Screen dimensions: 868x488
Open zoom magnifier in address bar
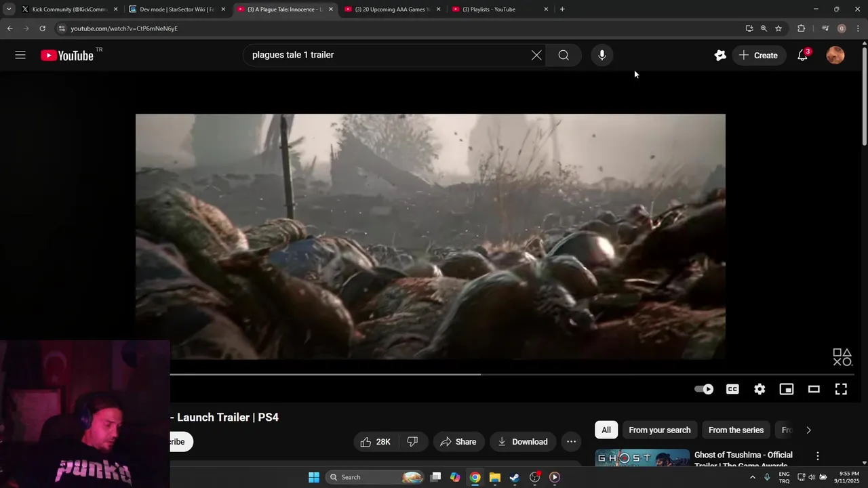tap(764, 28)
